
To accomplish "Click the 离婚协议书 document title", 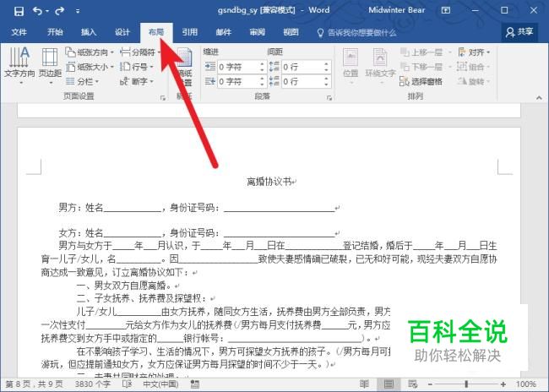I will coord(269,182).
